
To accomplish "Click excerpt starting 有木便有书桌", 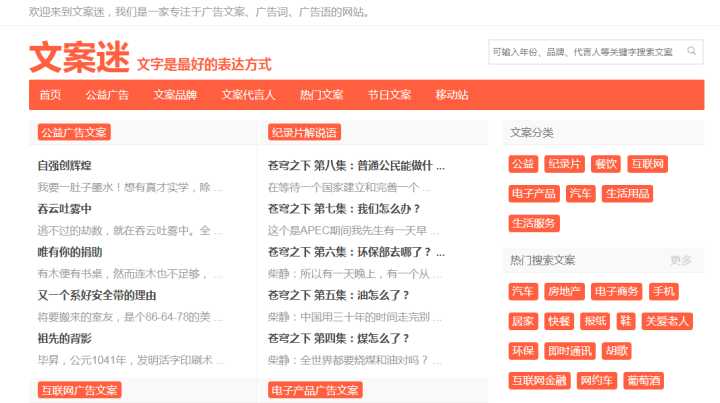I will pyautogui.click(x=130, y=274).
